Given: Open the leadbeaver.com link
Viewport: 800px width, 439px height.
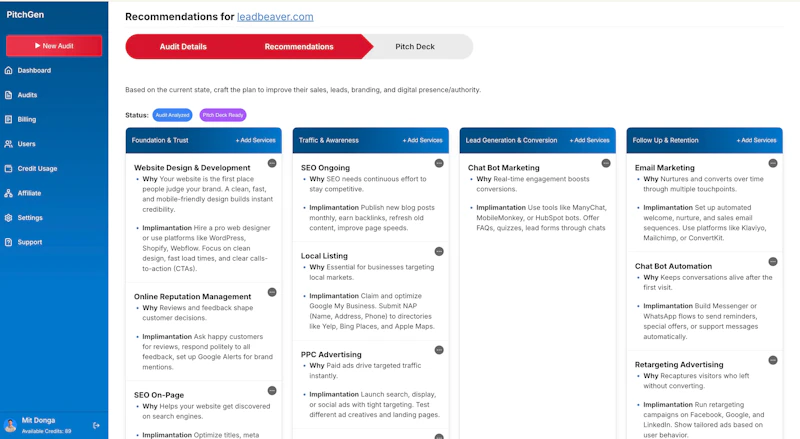Looking at the screenshot, I should (x=275, y=17).
